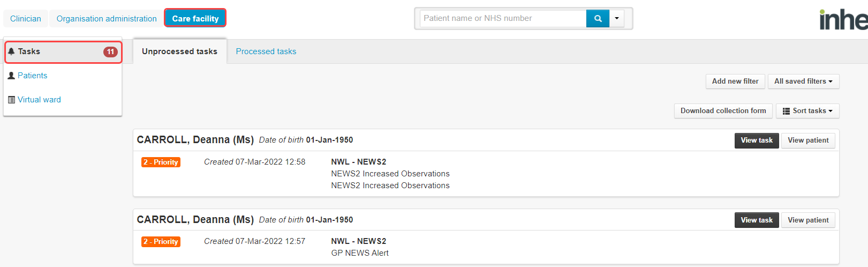
Task: Open the Sort tasks dropdown
Action: point(807,111)
